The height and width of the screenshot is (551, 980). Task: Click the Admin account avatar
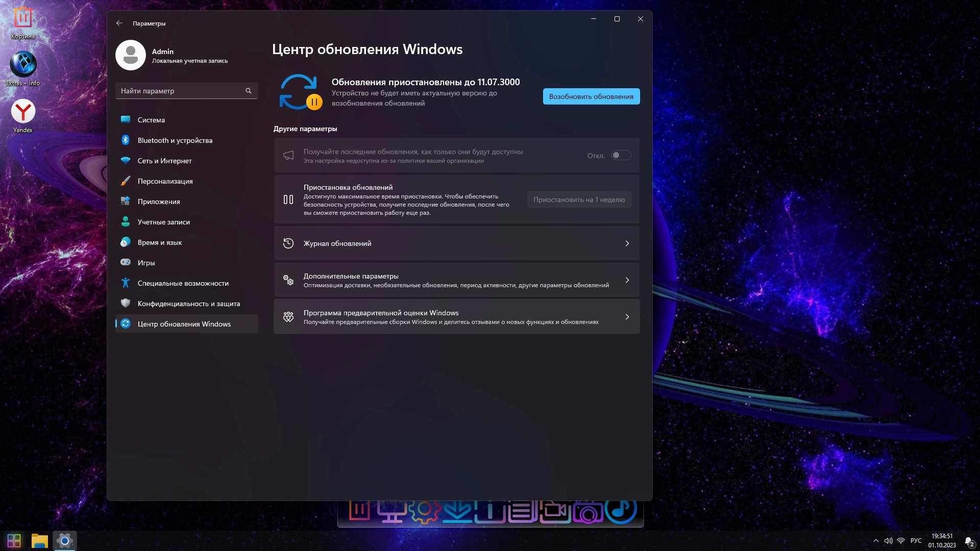tap(131, 55)
